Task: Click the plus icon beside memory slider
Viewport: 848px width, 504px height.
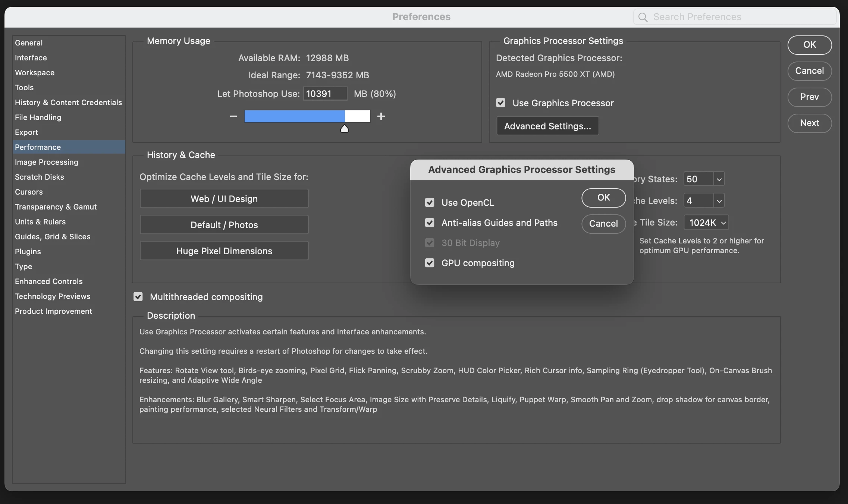Action: point(381,116)
